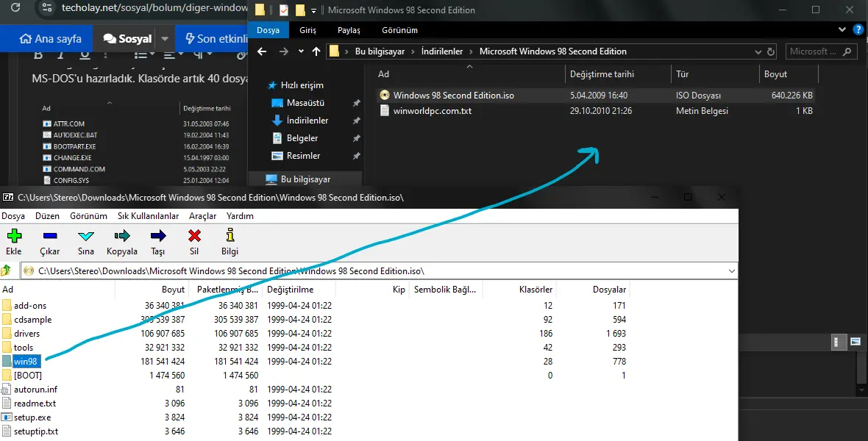The height and width of the screenshot is (441, 868).
Task: Sort 7-Zip list by Değiştirilme column
Action: [290, 290]
